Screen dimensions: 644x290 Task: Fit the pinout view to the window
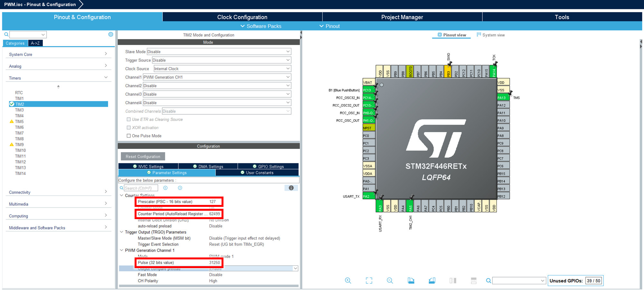(x=369, y=281)
